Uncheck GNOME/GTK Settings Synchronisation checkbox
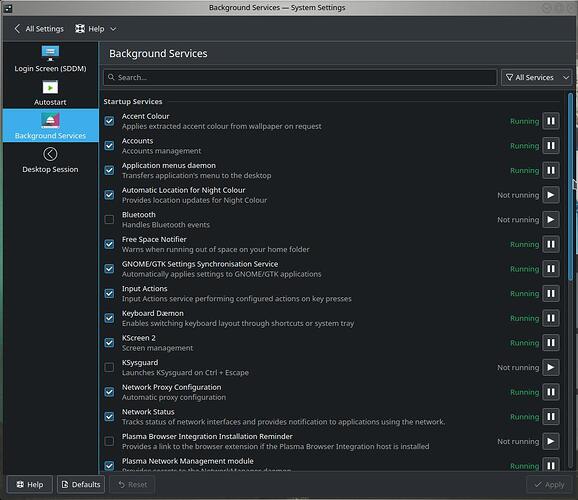This screenshot has width=578, height=500. 109,269
